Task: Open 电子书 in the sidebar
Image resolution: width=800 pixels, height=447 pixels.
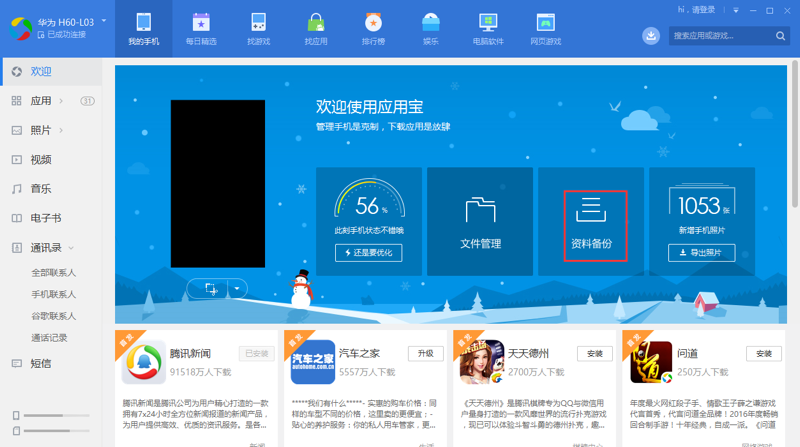Action: (x=46, y=218)
